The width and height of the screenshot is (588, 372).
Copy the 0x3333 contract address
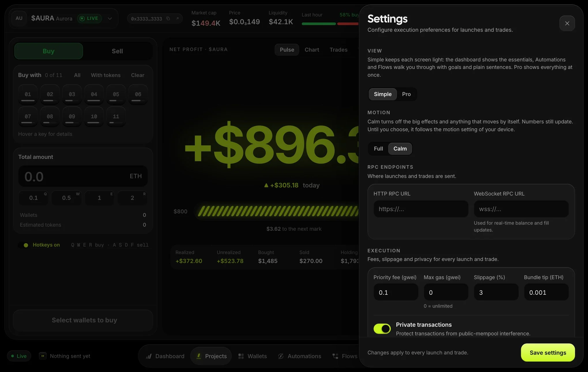pyautogui.click(x=168, y=18)
